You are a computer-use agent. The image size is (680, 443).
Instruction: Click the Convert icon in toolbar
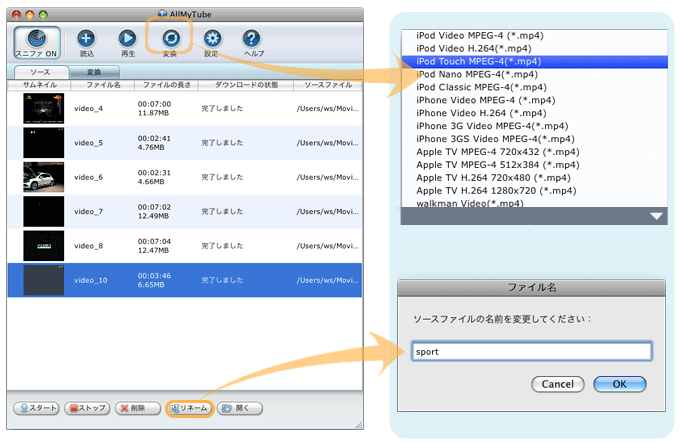click(171, 39)
